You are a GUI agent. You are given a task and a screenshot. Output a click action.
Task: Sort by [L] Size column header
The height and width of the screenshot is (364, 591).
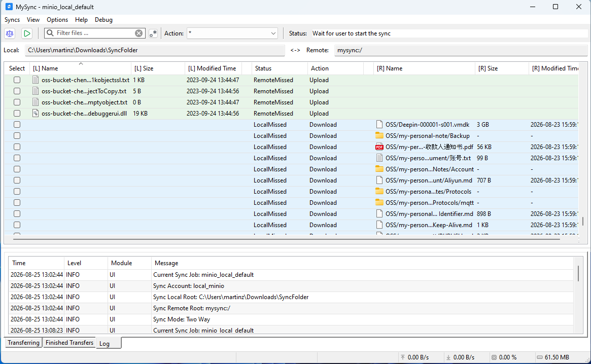[158, 68]
